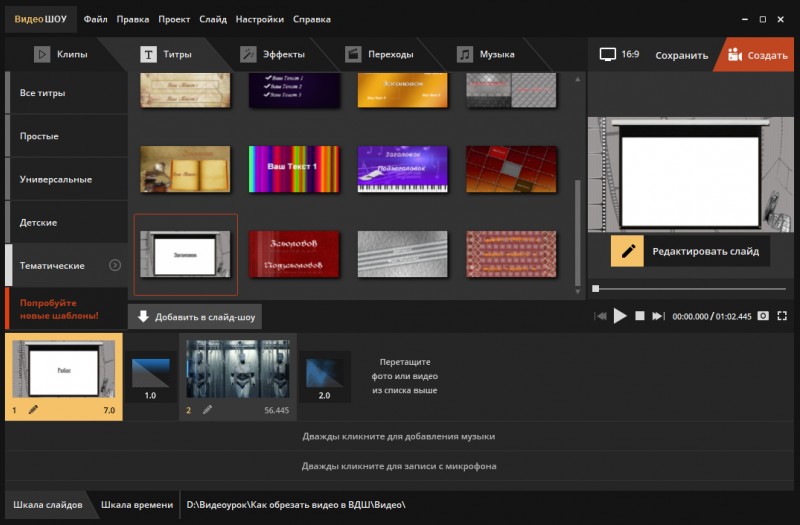This screenshot has height=525, width=800.
Task: Click the stop playback square icon
Action: [x=639, y=316]
